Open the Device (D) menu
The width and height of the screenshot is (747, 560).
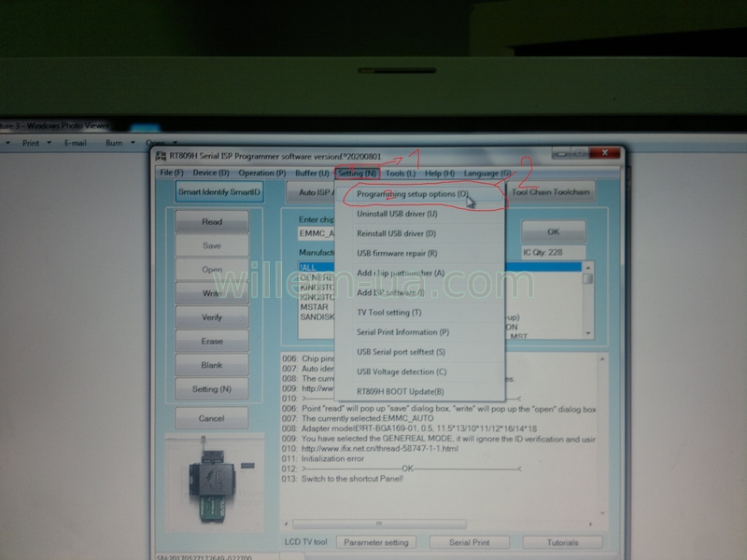point(211,173)
